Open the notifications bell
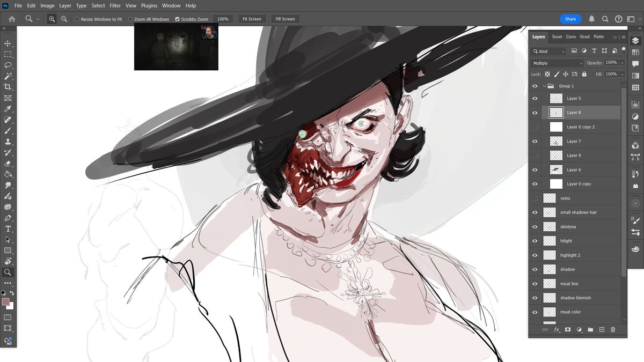Image resolution: width=644 pixels, height=362 pixels. (591, 19)
